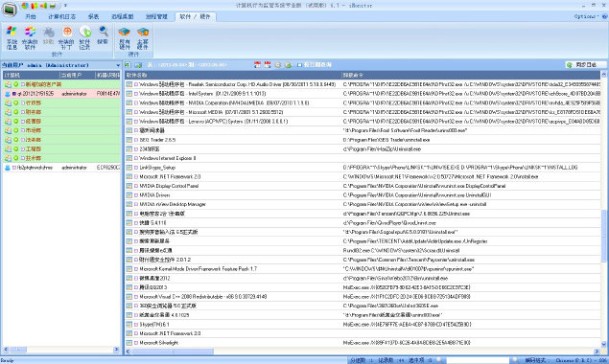Open the quick access toolbar customize arrow

(x=65, y=6)
